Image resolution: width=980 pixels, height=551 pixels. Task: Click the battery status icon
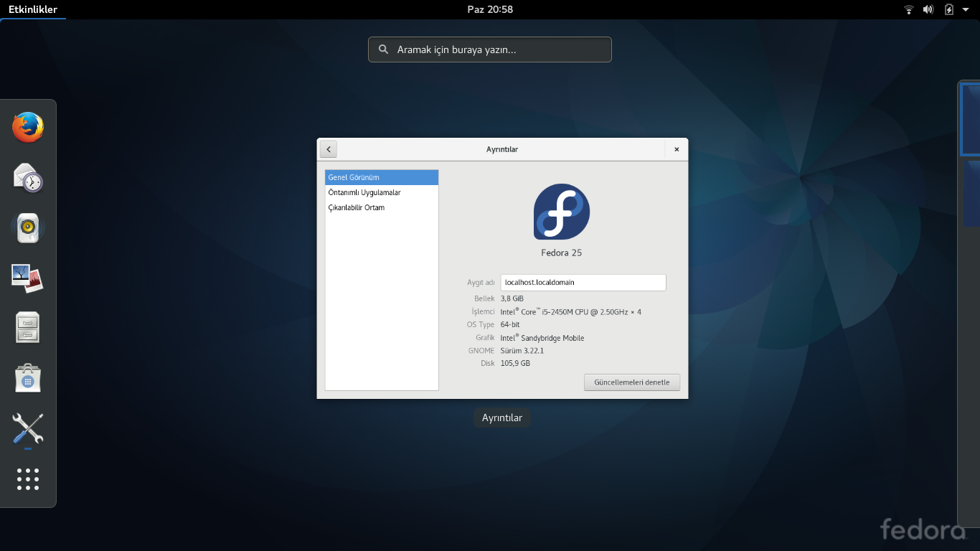pyautogui.click(x=949, y=9)
